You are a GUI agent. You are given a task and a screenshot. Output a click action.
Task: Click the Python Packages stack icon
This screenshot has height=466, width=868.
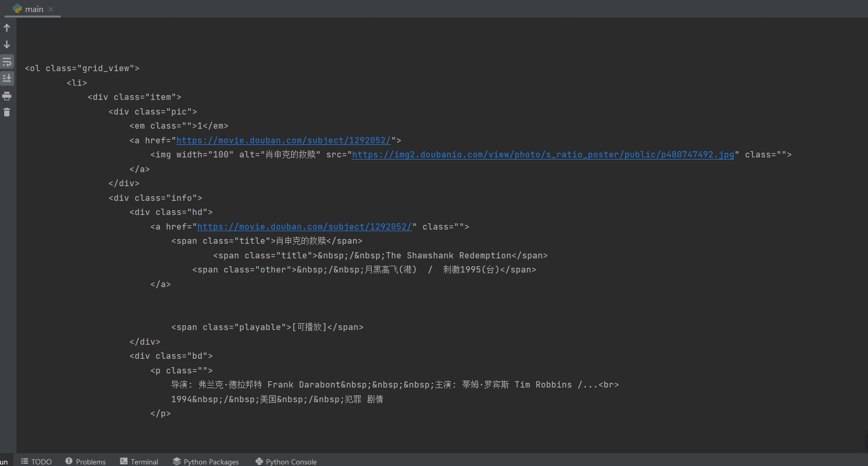(x=177, y=461)
